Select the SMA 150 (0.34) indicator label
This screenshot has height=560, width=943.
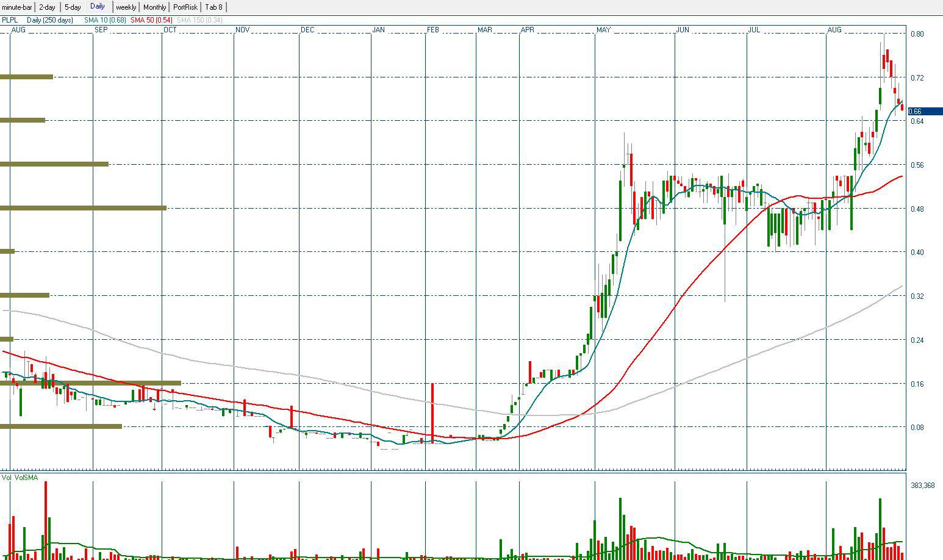click(199, 20)
